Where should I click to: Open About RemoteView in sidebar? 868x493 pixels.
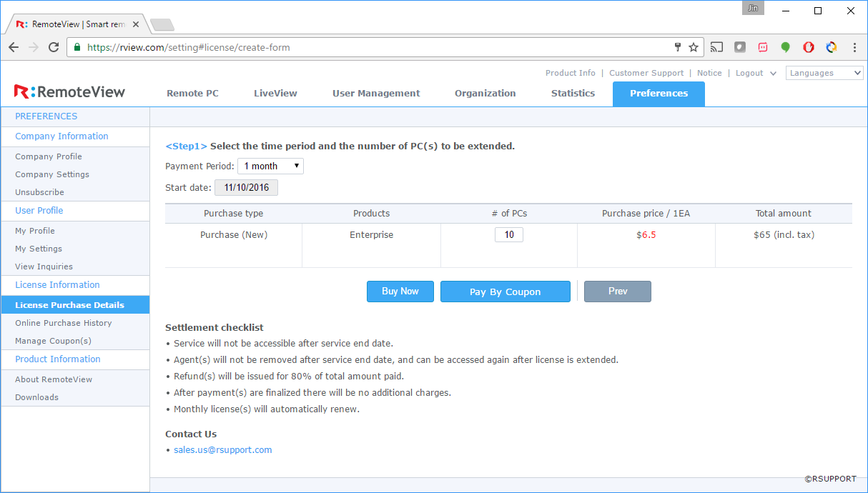[54, 379]
